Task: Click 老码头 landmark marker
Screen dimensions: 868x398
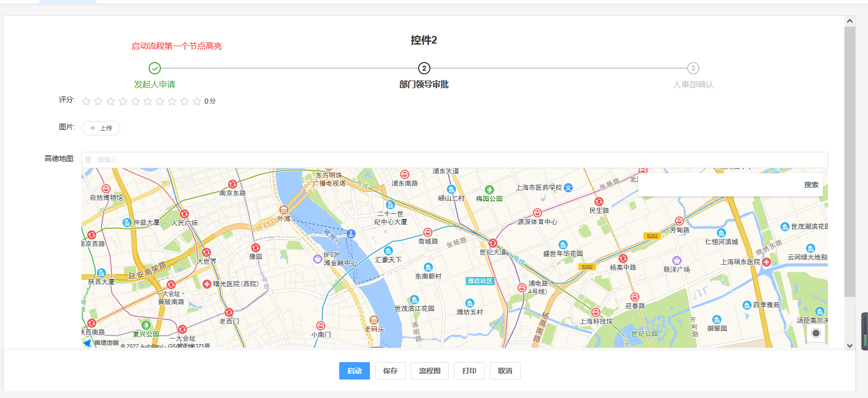Action: [x=374, y=320]
